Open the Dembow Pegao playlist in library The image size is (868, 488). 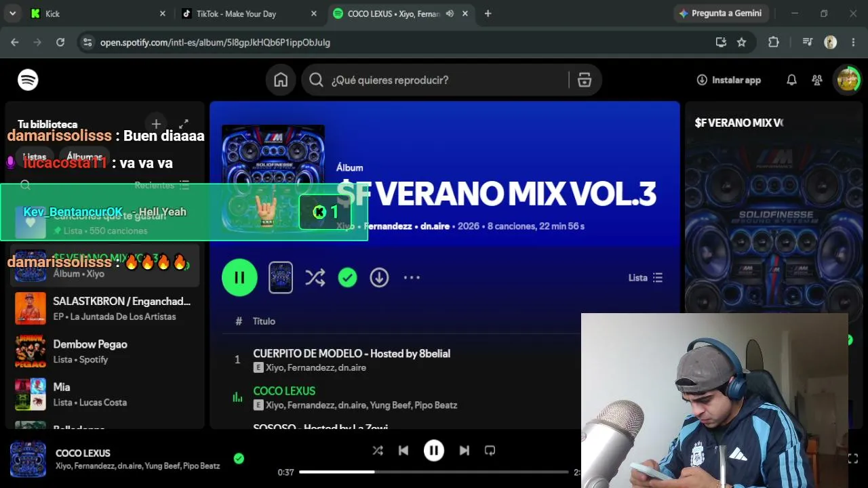[105, 351]
